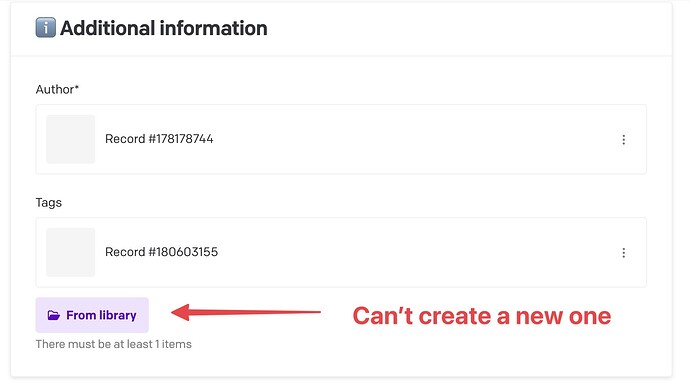Click the info icon beside Additional information
The image size is (690, 388).
46,28
